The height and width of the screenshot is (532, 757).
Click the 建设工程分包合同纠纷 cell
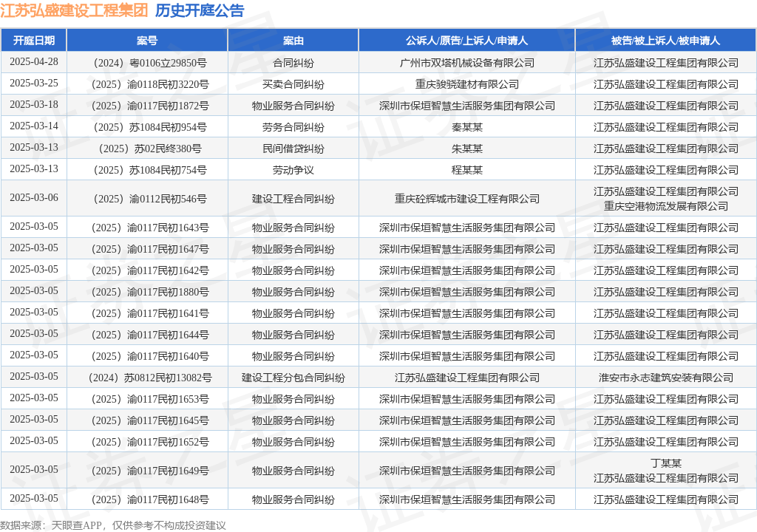293,378
